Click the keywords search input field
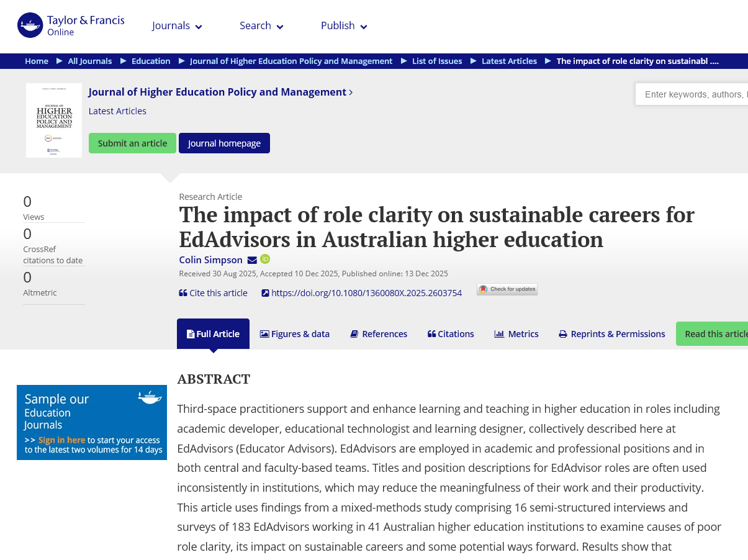The image size is (748, 560). point(695,94)
